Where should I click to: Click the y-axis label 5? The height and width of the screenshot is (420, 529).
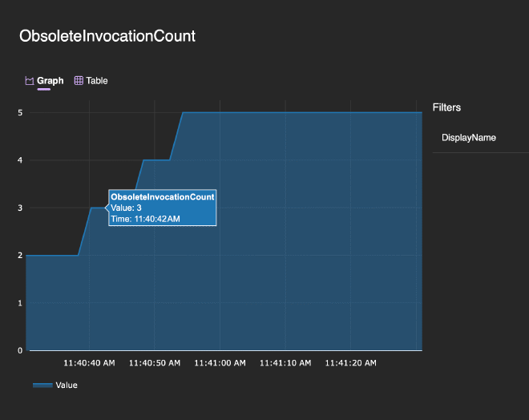19,113
